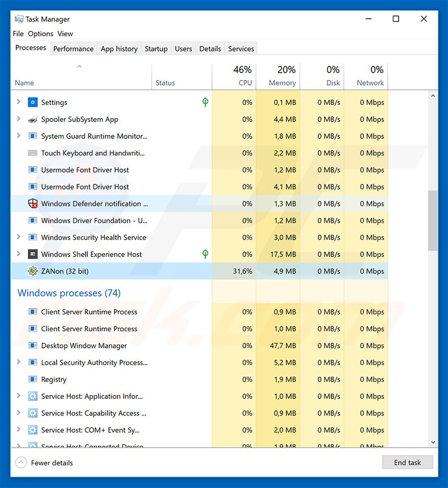Select the Touch Keyboard and Handwriting row name
Image resolution: width=448 pixels, height=488 pixels.
(x=92, y=153)
